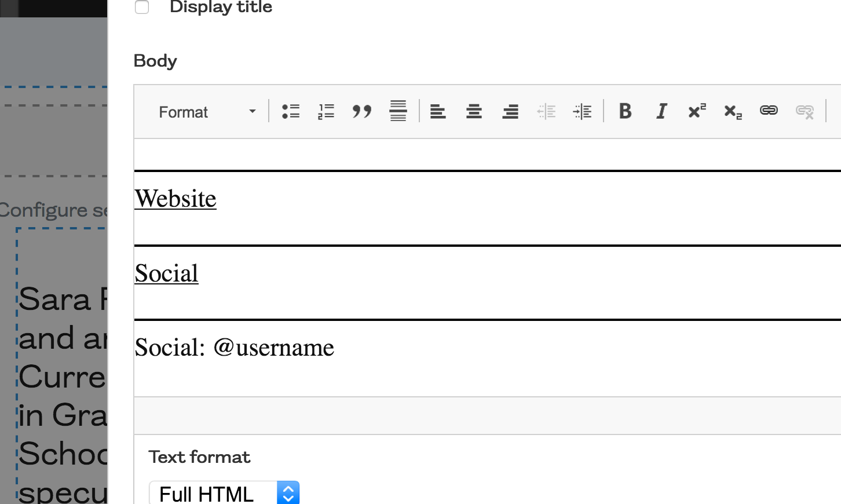
Task: Click the Text format label
Action: (x=199, y=457)
